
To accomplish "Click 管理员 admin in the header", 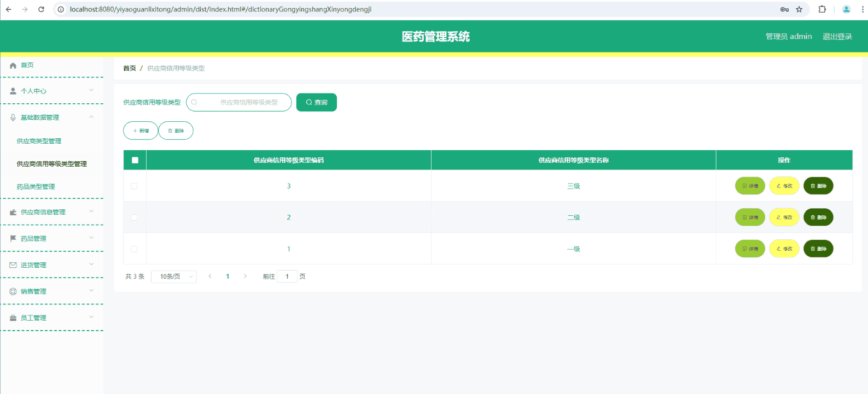I will pos(789,37).
